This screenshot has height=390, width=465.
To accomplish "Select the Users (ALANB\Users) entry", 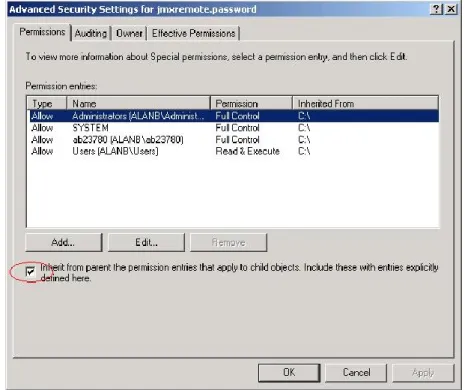I will point(233,151).
